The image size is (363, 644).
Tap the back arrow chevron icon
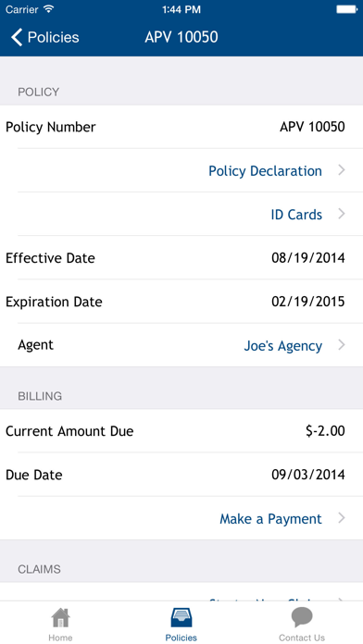(17, 37)
